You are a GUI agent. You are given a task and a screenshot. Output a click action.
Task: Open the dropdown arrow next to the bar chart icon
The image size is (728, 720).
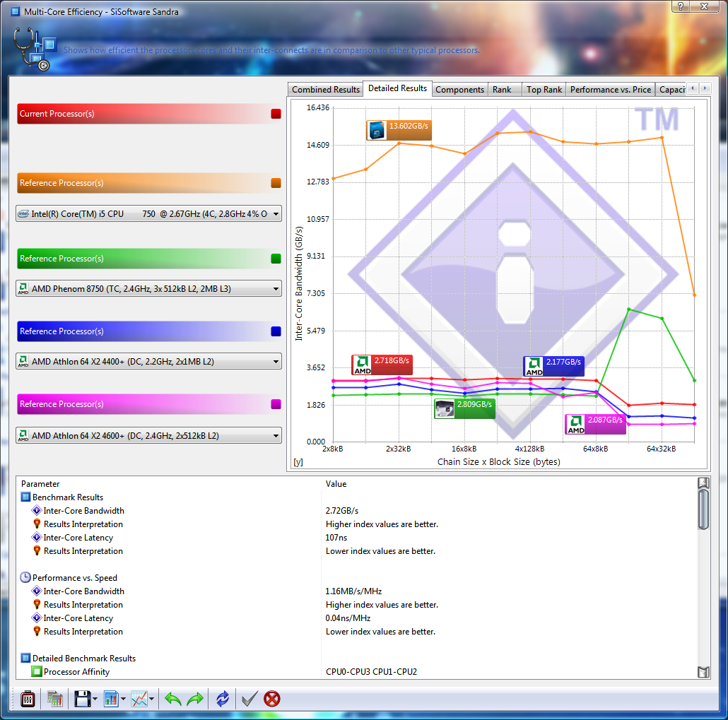[123, 699]
